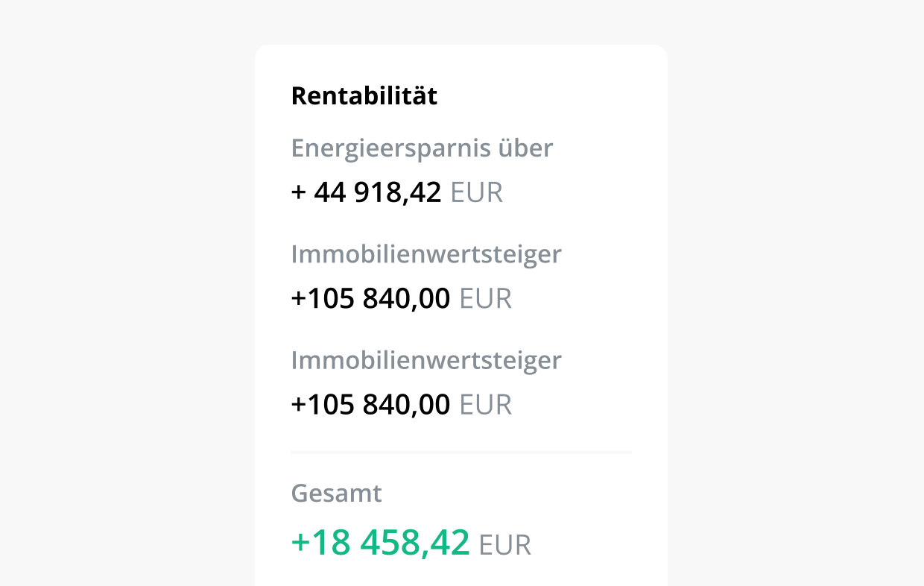
Task: Click the green plus sign of the total
Action: point(300,543)
